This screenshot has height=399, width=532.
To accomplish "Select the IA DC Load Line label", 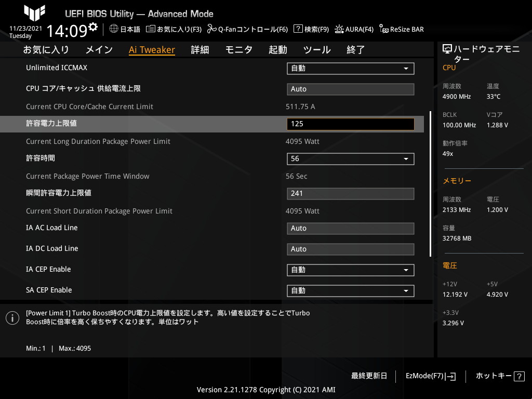I will 52,248.
